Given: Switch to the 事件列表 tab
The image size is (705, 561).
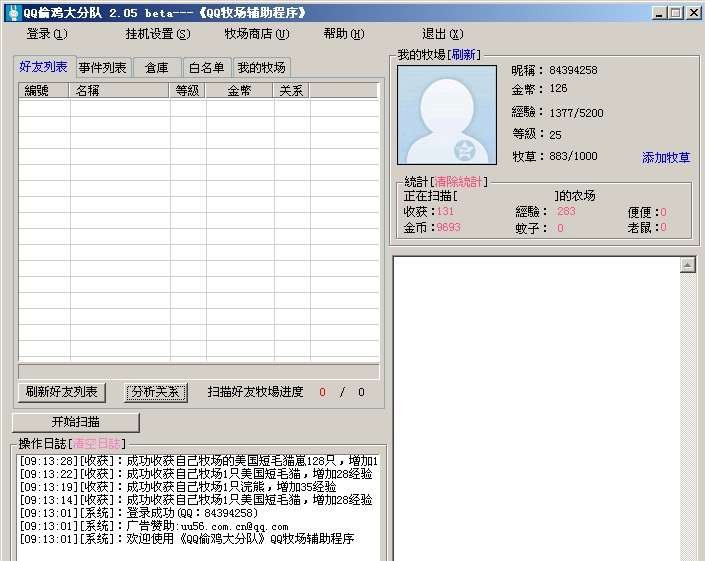Looking at the screenshot, I should click(x=103, y=68).
